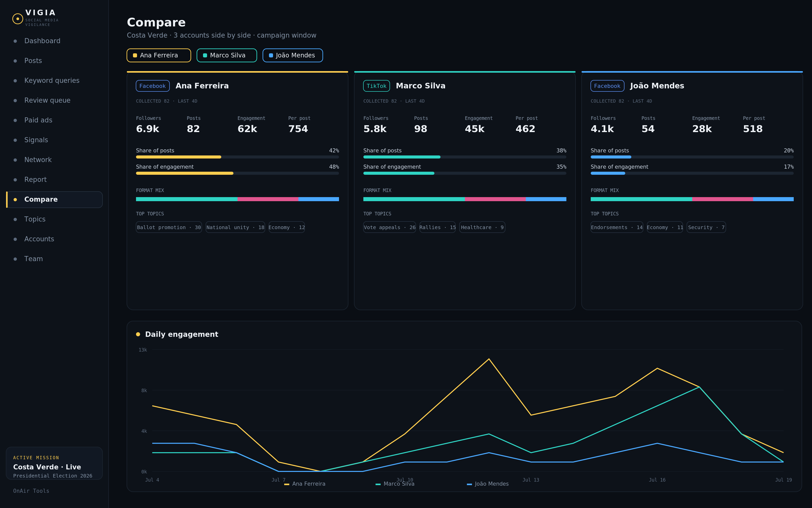812x508 pixels.
Task: Switch to the Network view
Action: point(54,160)
